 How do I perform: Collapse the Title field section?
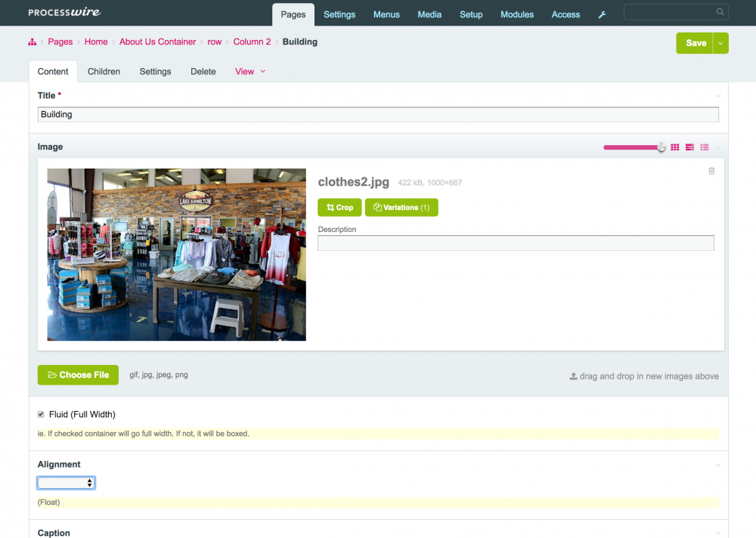click(718, 96)
